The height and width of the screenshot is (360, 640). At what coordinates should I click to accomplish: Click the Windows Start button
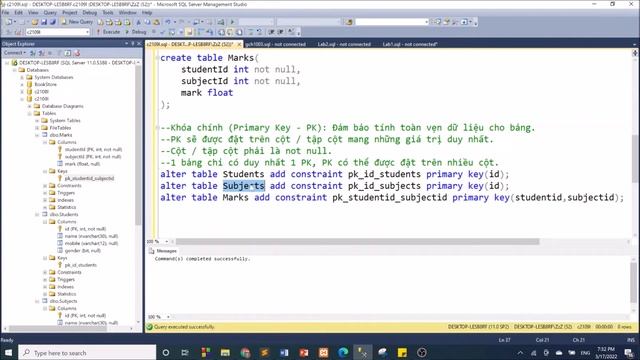[9, 353]
